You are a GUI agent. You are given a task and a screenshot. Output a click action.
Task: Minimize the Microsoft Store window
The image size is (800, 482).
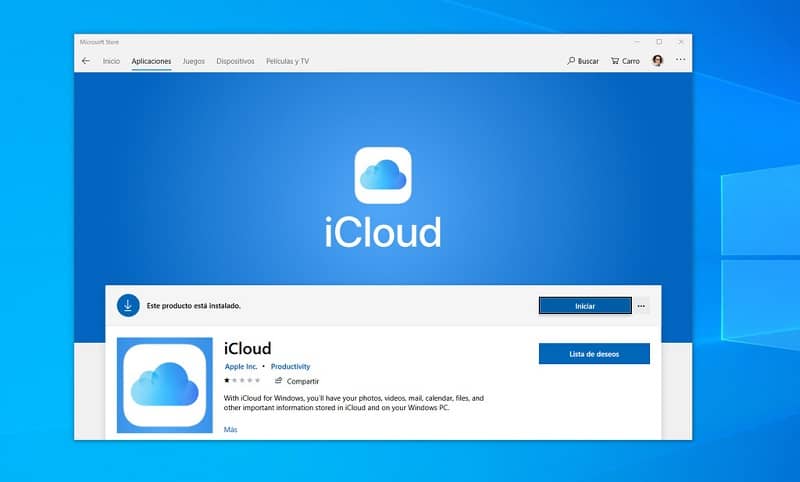637,42
